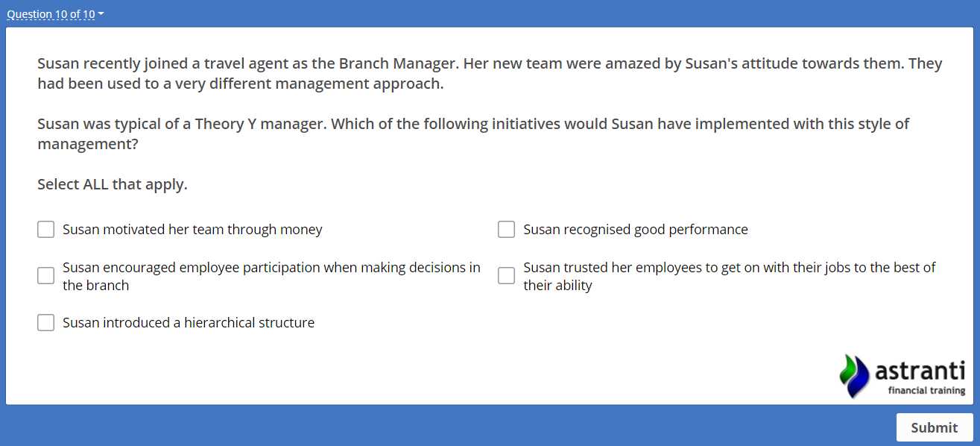The height and width of the screenshot is (446, 980).
Task: Click the white question card's empty area below the options
Action: point(447,369)
